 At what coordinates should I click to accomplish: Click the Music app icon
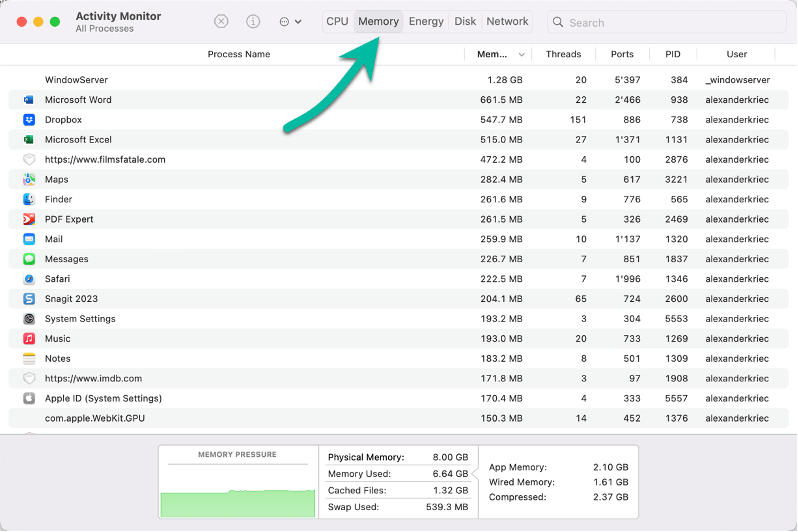click(29, 339)
